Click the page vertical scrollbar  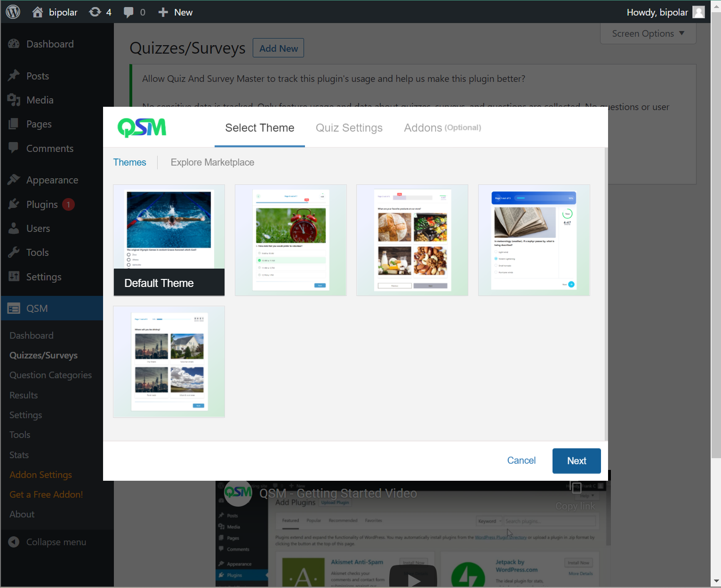click(716, 235)
